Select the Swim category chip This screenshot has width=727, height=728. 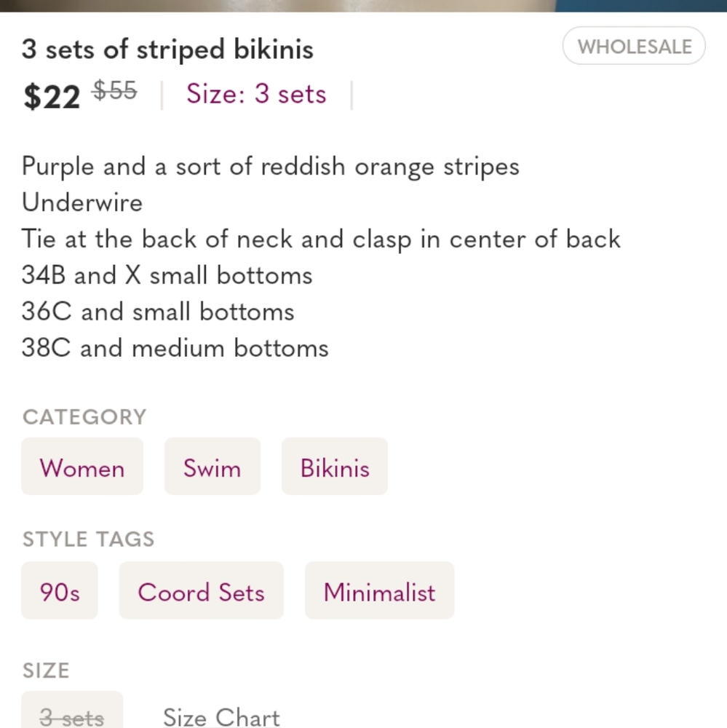pos(212,466)
